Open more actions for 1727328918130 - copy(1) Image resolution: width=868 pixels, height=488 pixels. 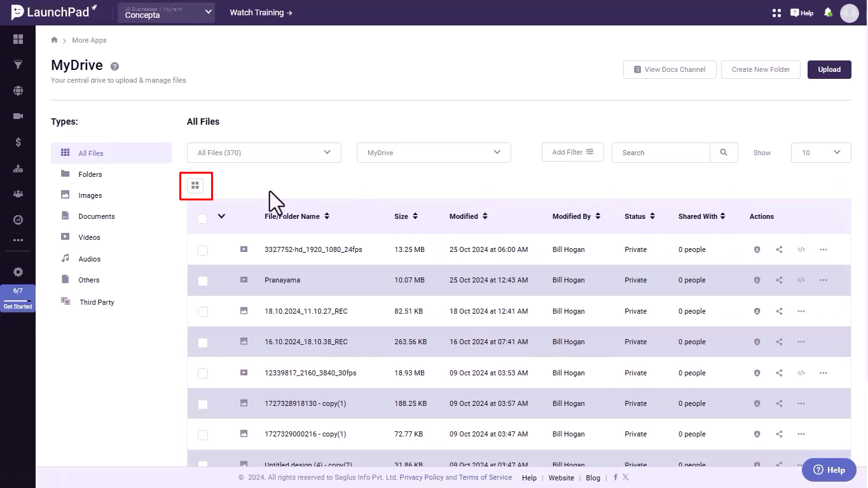(x=801, y=403)
